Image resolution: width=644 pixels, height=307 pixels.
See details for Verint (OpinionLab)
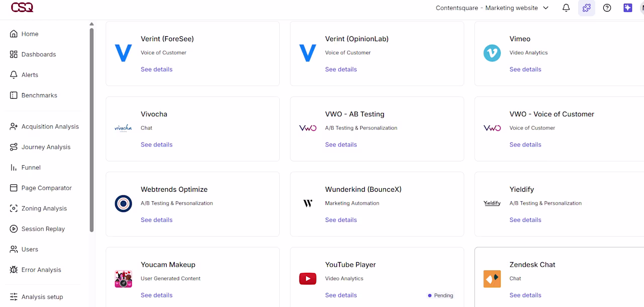pos(341,69)
